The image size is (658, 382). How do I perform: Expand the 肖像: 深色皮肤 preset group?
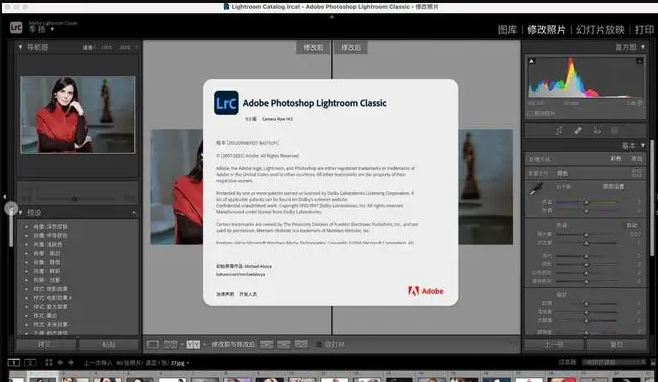pyautogui.click(x=27, y=227)
